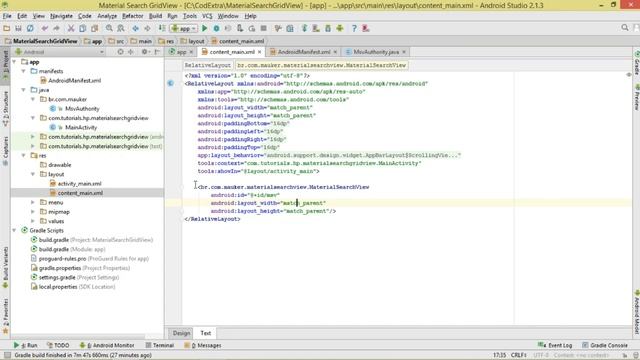Viewport: 640px width, 360px height.
Task: Toggle the Build Variants side panel
Action: [5, 267]
